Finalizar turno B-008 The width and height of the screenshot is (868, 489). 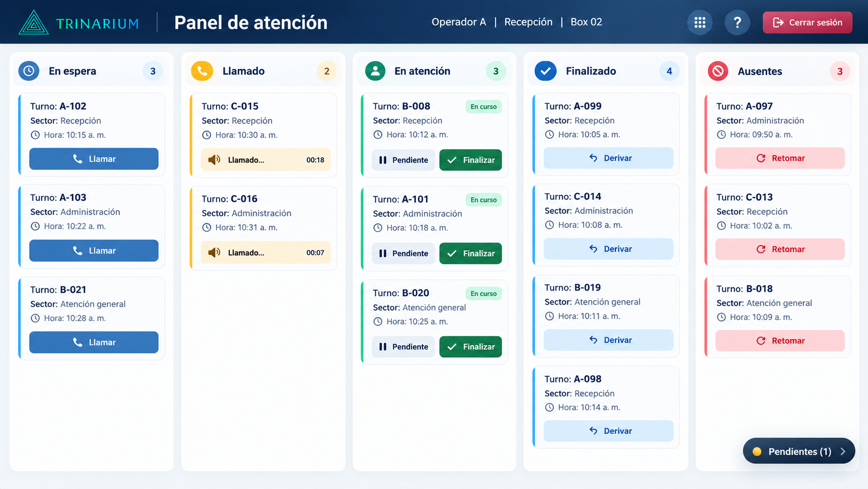470,160
